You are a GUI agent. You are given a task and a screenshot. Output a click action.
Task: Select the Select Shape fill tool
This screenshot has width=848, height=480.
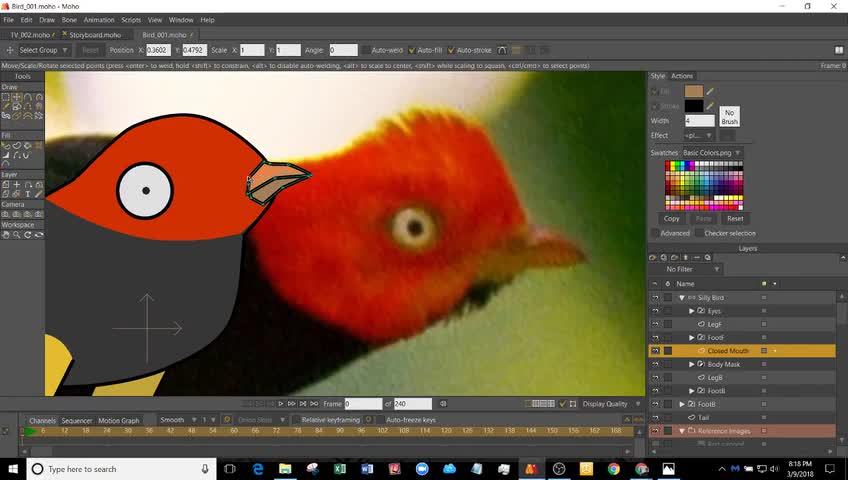point(5,145)
